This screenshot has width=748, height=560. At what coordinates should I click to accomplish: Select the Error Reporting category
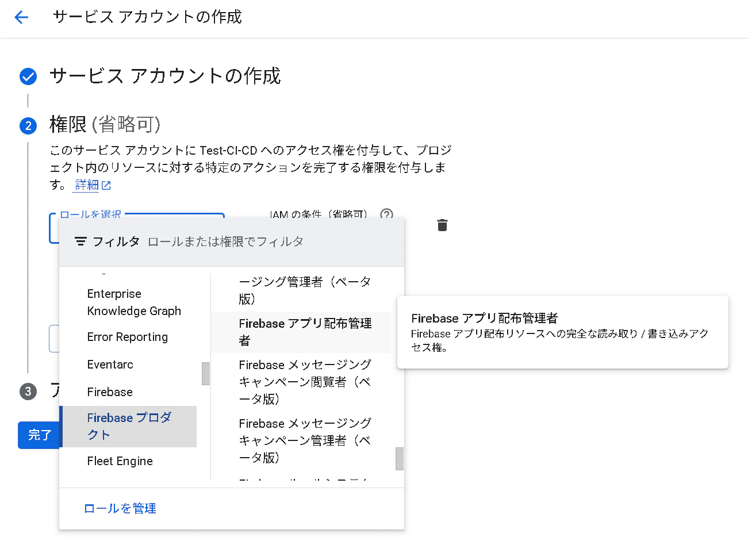coord(128,337)
